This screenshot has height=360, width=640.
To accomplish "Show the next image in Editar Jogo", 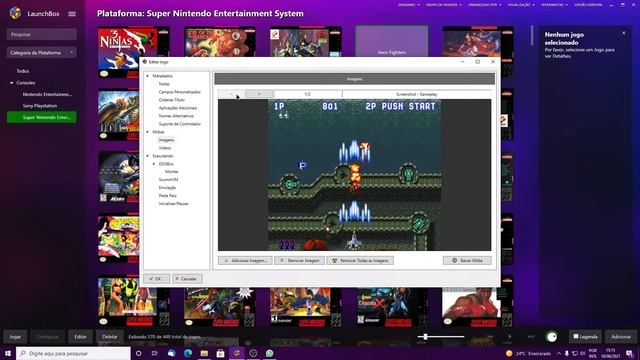I will (x=259, y=94).
